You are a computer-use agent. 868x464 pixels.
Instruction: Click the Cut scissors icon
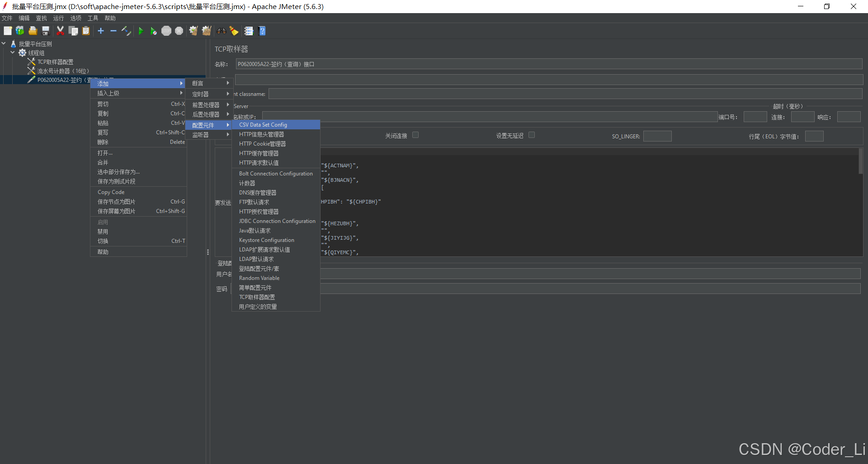point(60,31)
